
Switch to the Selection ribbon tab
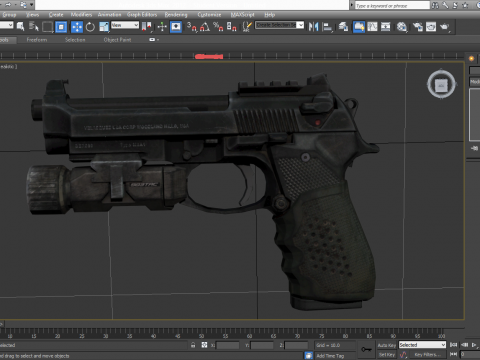click(x=75, y=40)
